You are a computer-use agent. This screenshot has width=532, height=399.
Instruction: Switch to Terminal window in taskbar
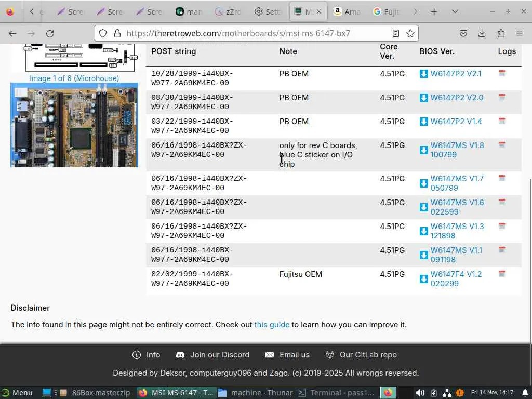pos(336,393)
